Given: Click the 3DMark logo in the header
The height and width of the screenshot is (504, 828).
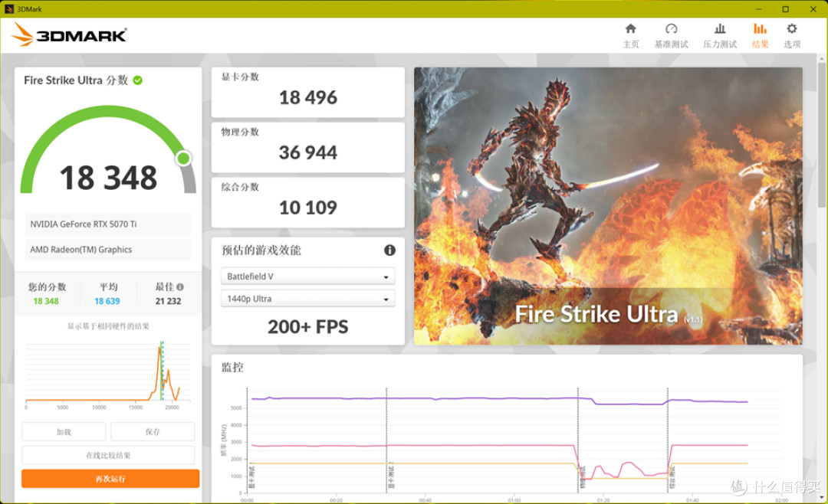Looking at the screenshot, I should (69, 34).
